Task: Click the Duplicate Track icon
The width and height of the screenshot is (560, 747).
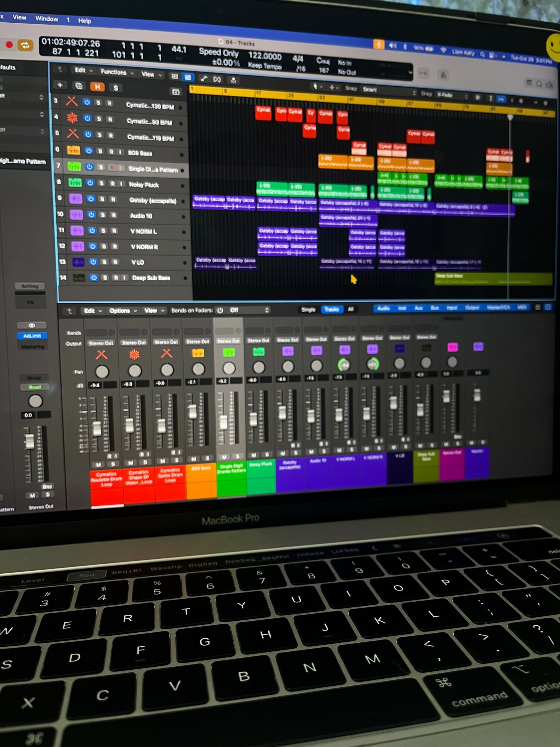Action: 79,86
